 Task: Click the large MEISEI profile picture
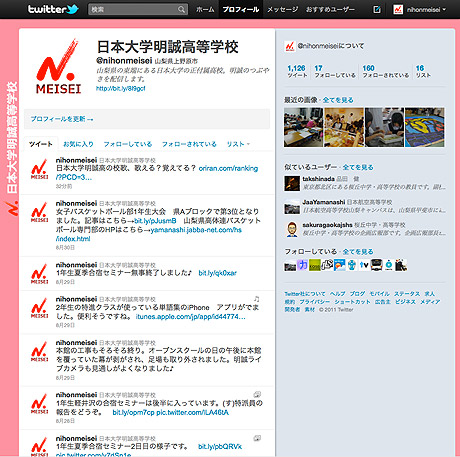[59, 66]
